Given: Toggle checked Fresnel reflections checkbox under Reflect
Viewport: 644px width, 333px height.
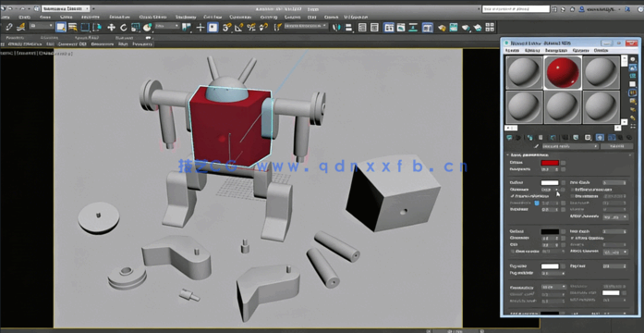Looking at the screenshot, I should coord(512,196).
